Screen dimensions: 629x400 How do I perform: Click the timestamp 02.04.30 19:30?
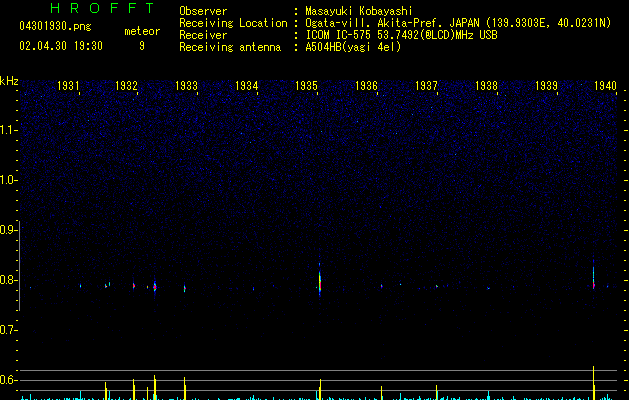click(61, 46)
